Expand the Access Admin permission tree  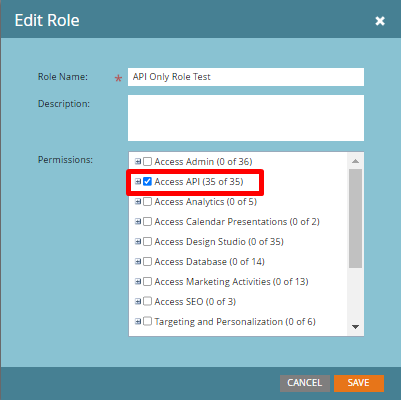click(x=138, y=162)
